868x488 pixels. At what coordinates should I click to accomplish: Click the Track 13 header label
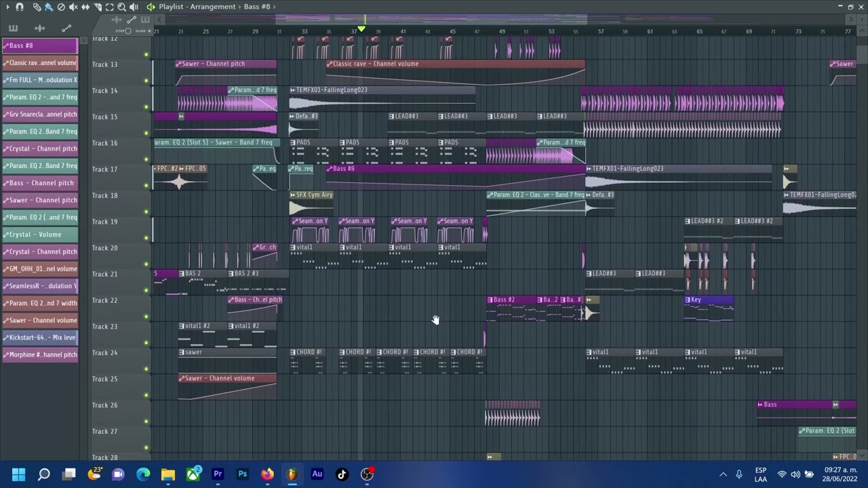(x=104, y=64)
